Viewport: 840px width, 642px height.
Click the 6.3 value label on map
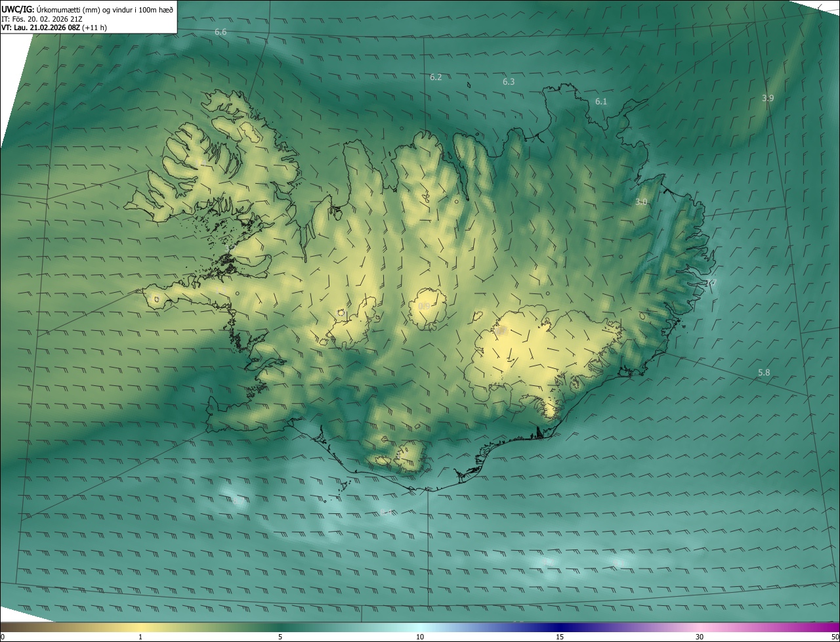[x=509, y=81]
